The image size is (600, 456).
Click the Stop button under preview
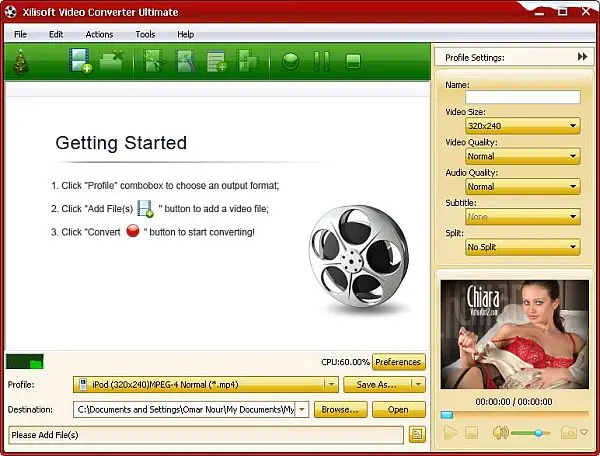[x=471, y=433]
